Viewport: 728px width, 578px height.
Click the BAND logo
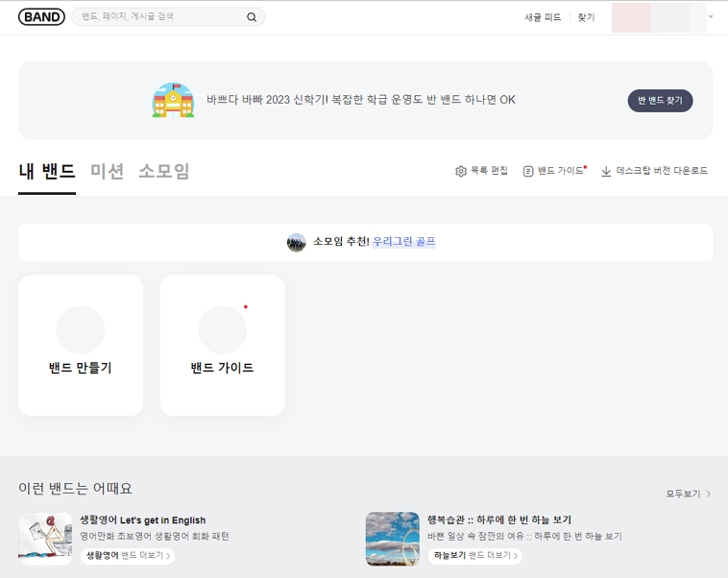coord(42,17)
